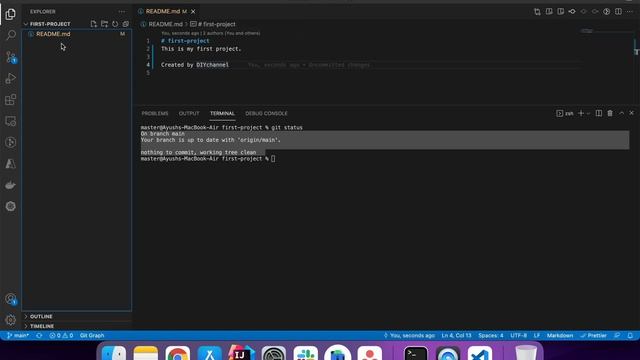Screen dimensions: 640x360
Task: Open Terminal app from the dock
Action: (416, 353)
